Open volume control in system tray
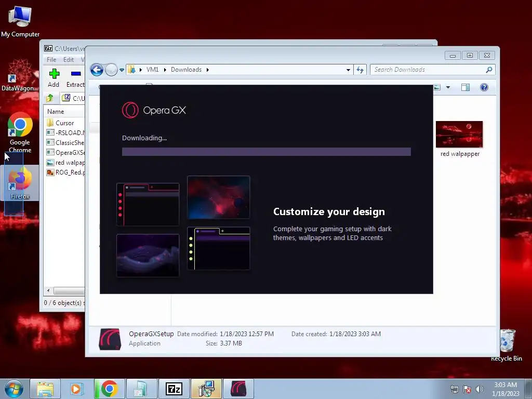The width and height of the screenshot is (532, 399). pos(480,389)
